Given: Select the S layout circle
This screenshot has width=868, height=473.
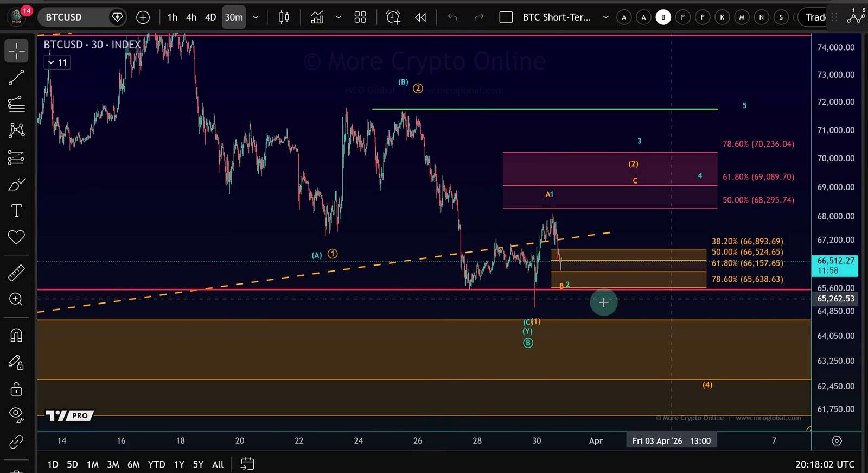Looking at the screenshot, I should tap(781, 17).
